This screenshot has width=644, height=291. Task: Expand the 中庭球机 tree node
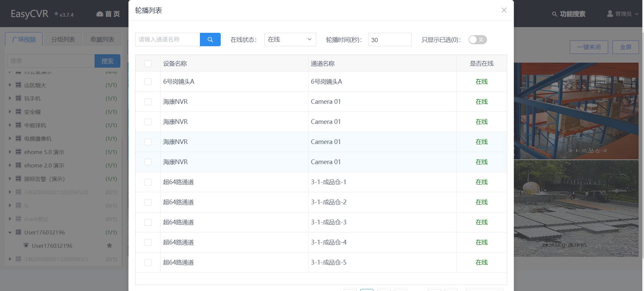click(x=10, y=125)
